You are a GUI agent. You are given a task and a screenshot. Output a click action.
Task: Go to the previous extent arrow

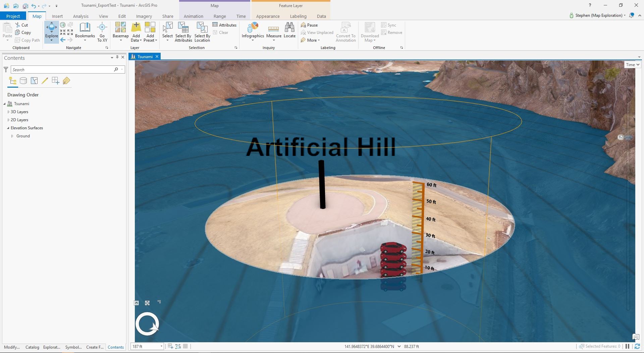[63, 40]
